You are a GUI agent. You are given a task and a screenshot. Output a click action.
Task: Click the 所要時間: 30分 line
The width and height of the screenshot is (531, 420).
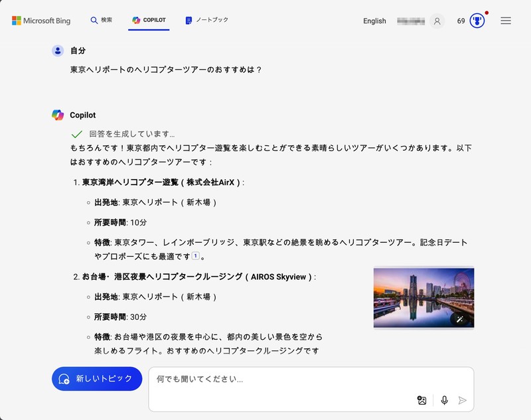[x=121, y=317]
